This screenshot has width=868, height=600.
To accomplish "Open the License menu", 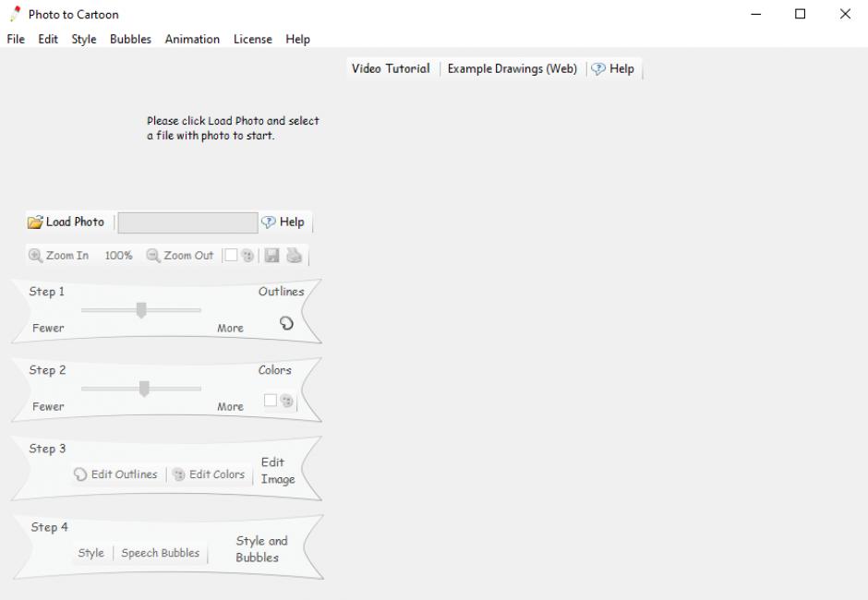I will coord(252,40).
